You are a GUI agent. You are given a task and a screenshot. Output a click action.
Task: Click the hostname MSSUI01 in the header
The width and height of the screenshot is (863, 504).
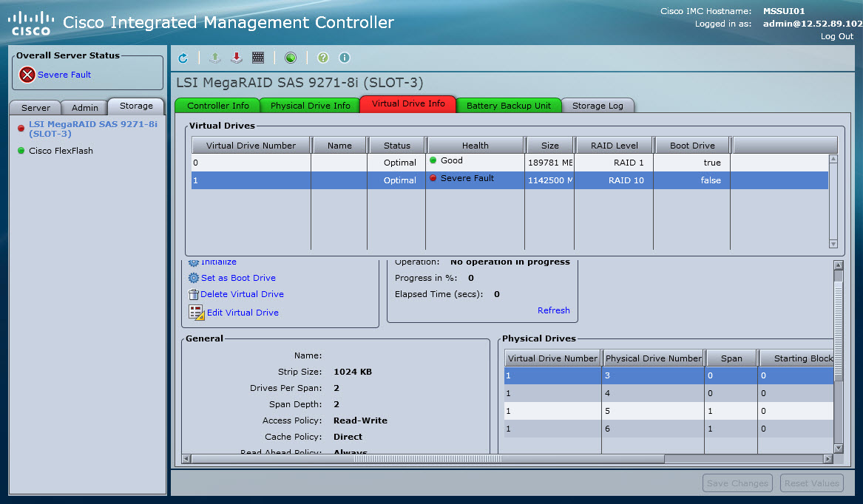click(784, 11)
